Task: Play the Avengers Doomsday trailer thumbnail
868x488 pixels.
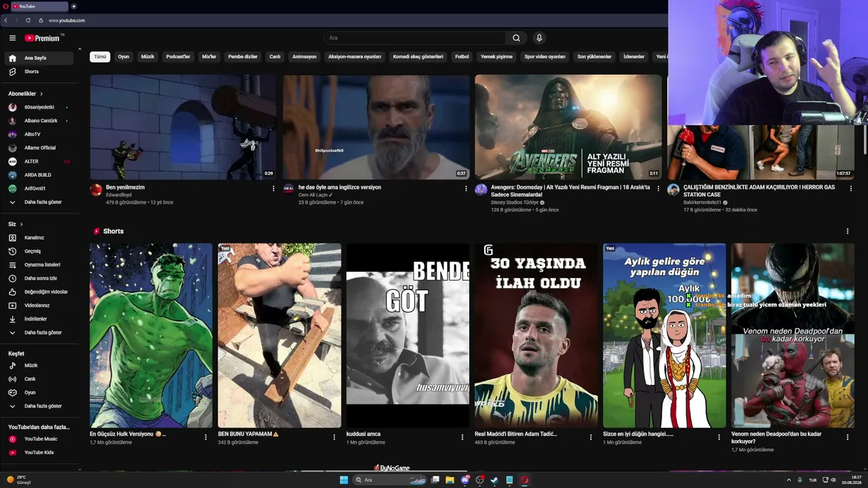Action: tap(568, 127)
